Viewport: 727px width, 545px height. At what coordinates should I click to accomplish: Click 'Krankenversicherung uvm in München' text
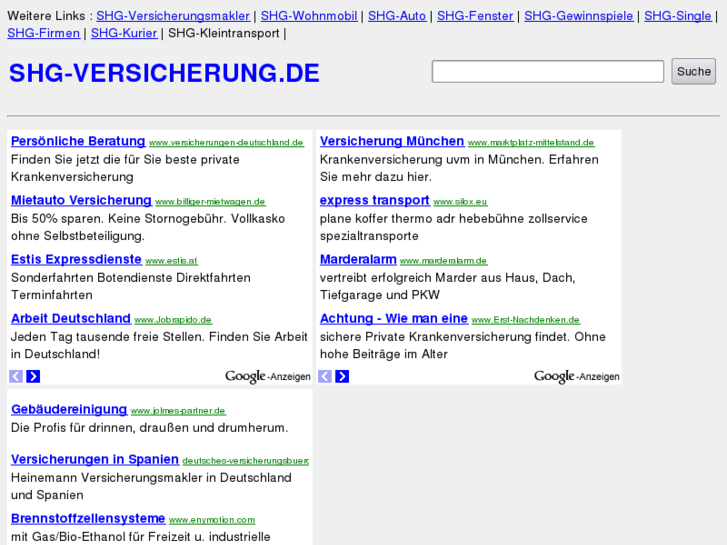[x=459, y=168]
